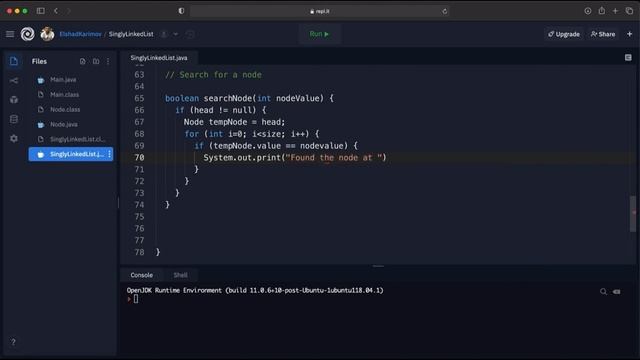Click "Node tempNode = head;" on line 67
640x360 pixels.
coord(234,122)
